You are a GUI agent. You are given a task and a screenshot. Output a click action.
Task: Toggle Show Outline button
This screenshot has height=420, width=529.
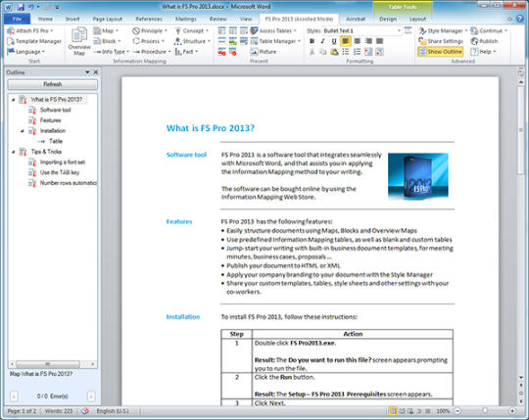(x=440, y=52)
